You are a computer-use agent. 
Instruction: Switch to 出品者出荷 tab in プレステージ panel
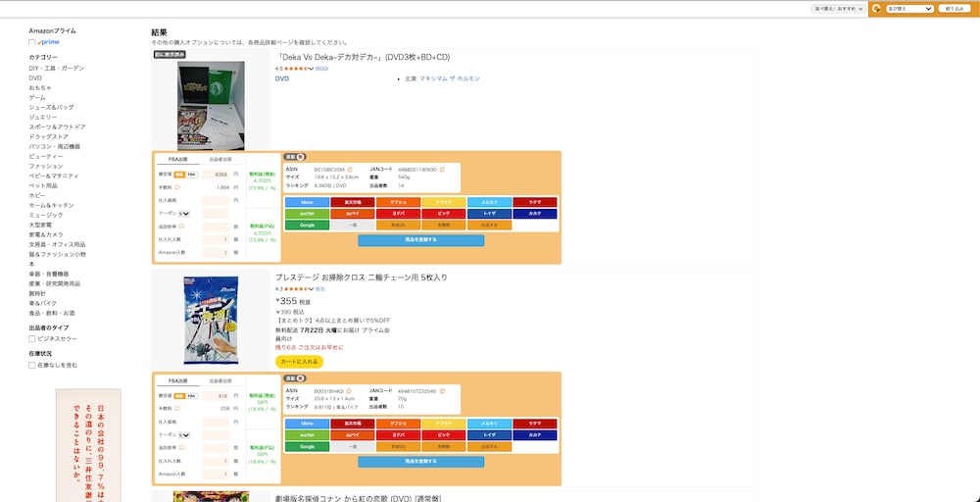pos(220,380)
